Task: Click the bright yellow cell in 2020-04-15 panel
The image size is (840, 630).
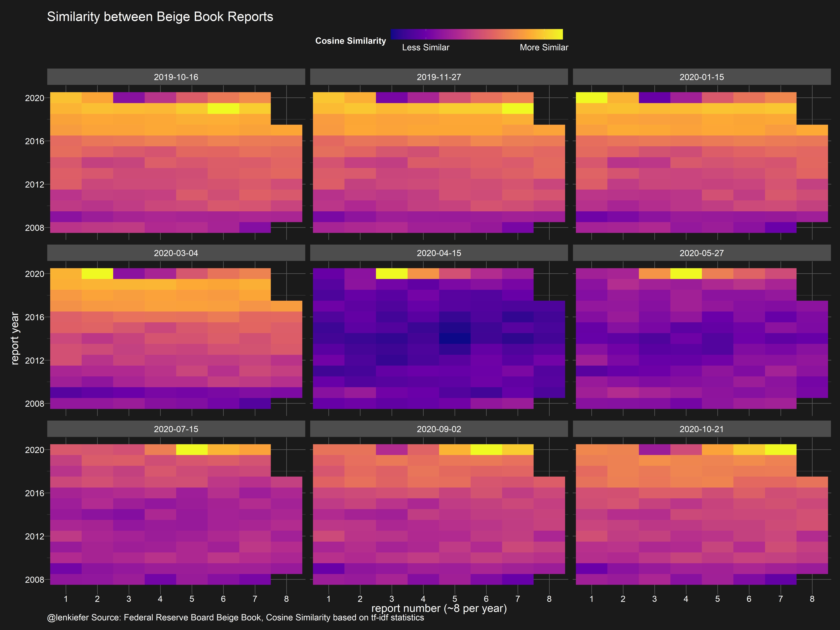Action: pyautogui.click(x=392, y=273)
